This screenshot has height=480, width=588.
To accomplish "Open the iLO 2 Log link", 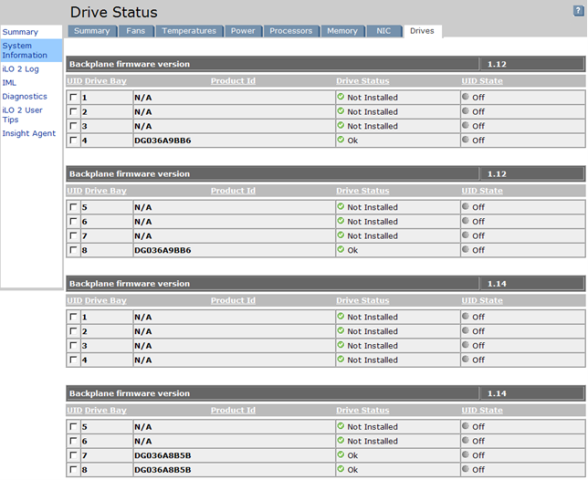I will click(21, 69).
